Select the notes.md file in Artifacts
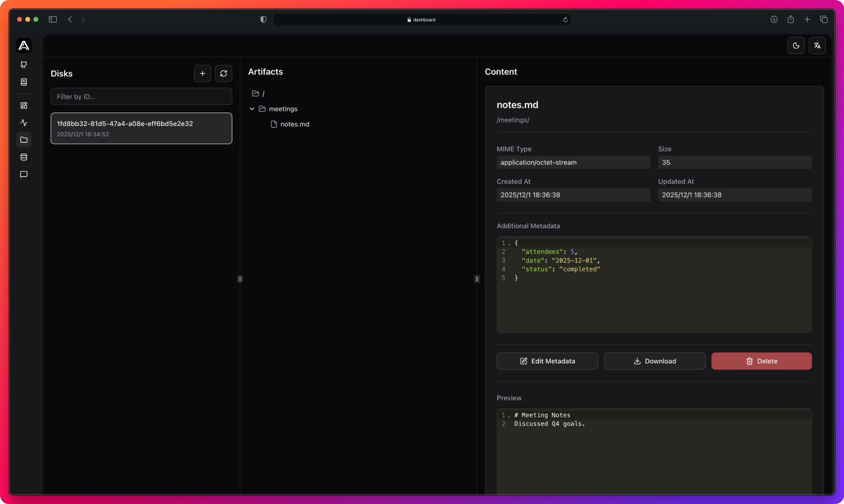The width and height of the screenshot is (844, 504). 294,124
